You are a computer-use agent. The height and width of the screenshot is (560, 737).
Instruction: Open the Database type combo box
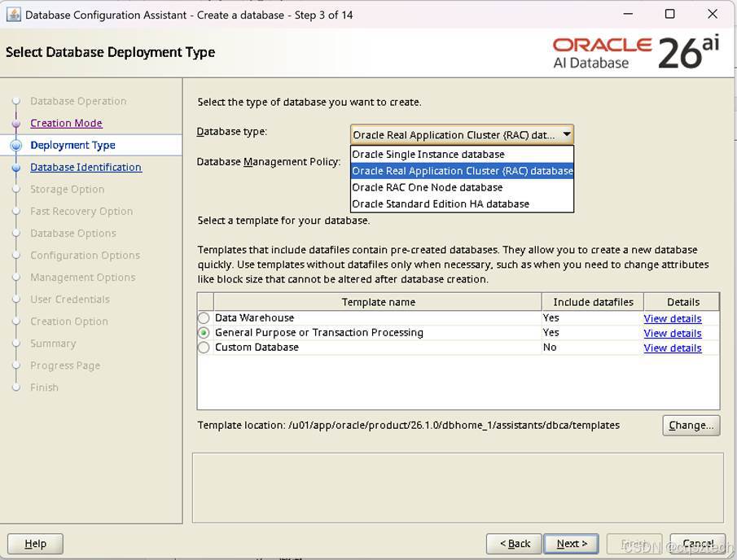(462, 135)
